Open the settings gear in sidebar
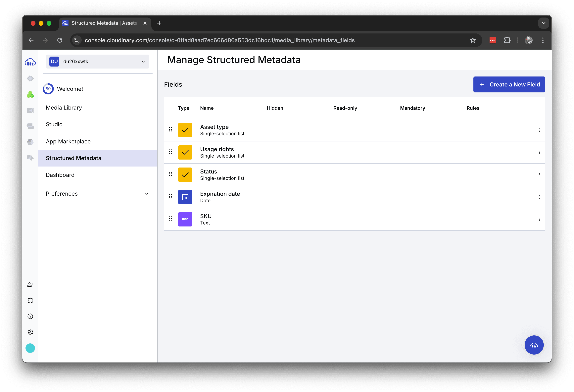The height and width of the screenshot is (392, 574). [x=30, y=332]
